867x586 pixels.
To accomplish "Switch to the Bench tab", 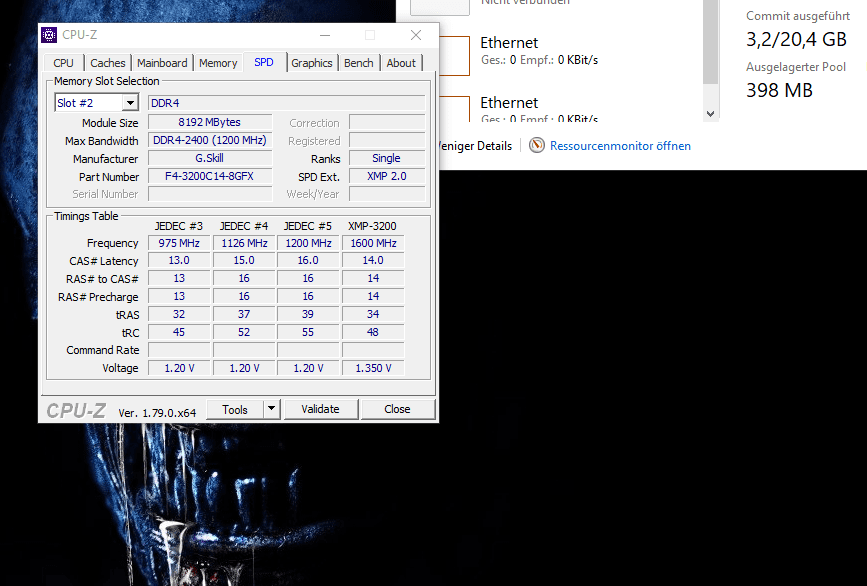I will [358, 63].
